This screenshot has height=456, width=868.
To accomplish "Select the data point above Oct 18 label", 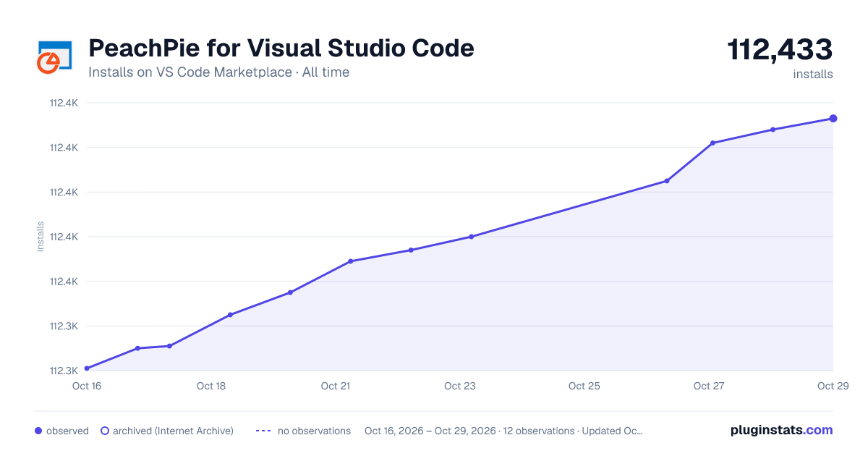I will 230,315.
